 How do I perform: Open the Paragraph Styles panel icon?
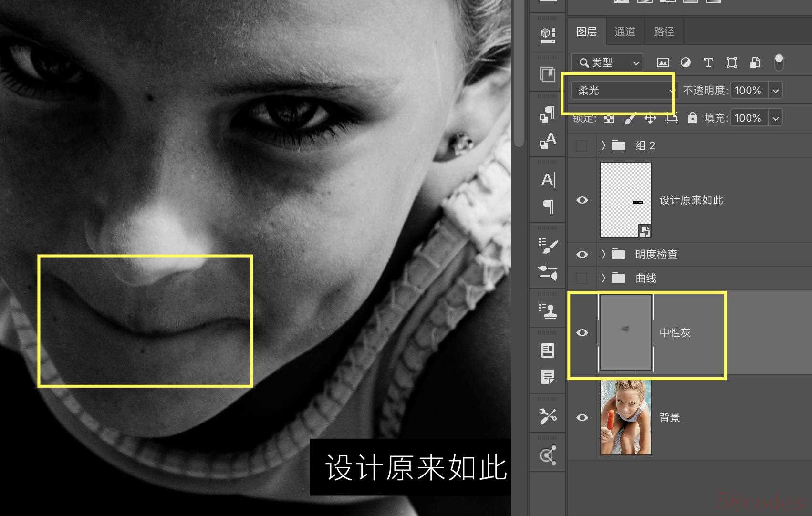548,114
